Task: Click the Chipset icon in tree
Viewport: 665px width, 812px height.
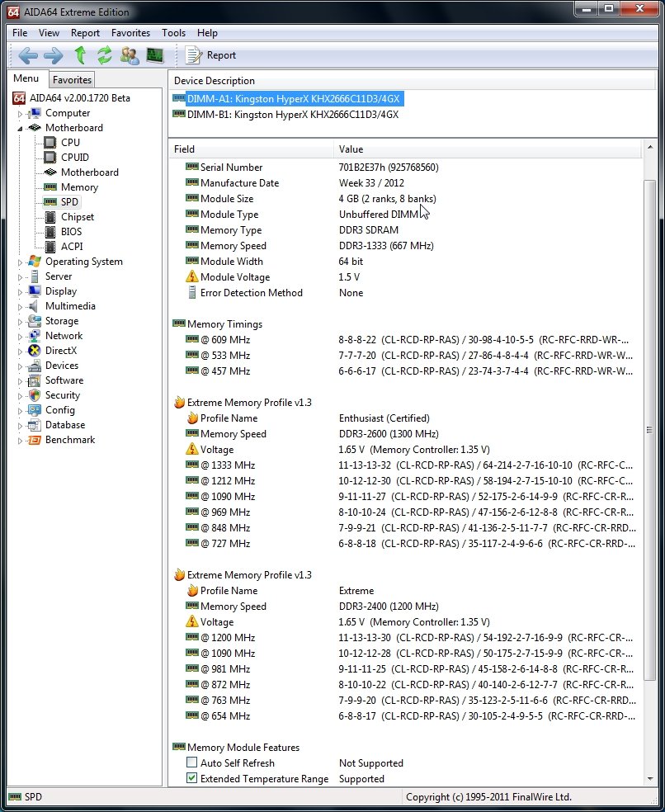Action: (x=50, y=217)
